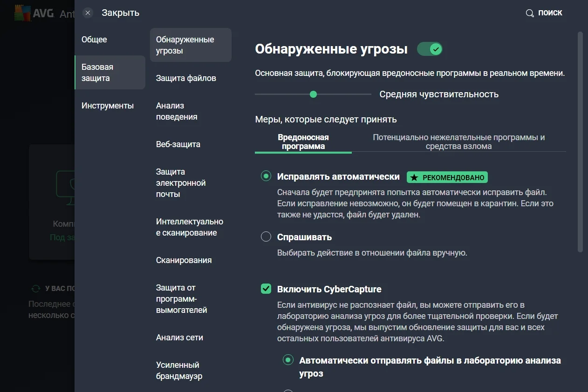Image resolution: width=588 pixels, height=392 pixels.
Task: Select the Спрашивать radio option
Action: [266, 237]
